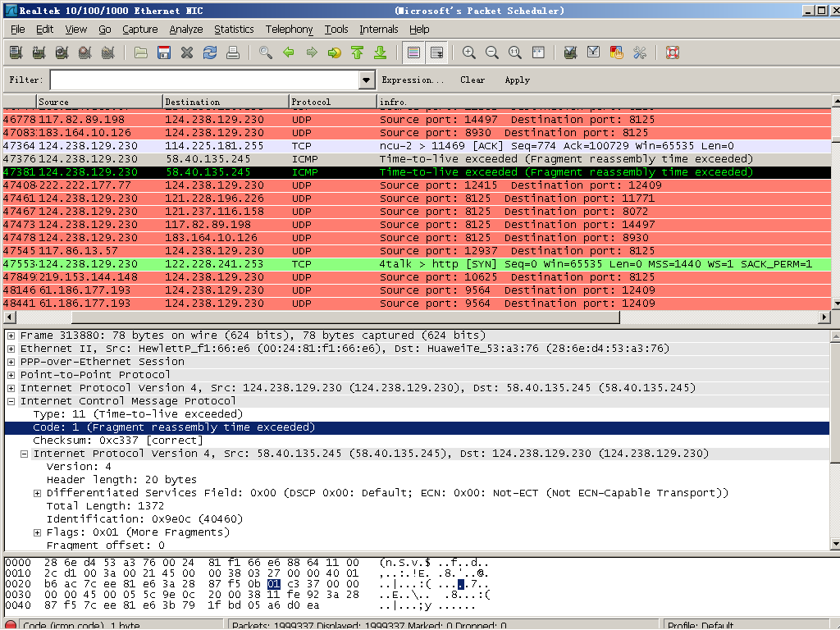Go back in packet history
Screen dimensions: 840x630
pyautogui.click(x=289, y=52)
